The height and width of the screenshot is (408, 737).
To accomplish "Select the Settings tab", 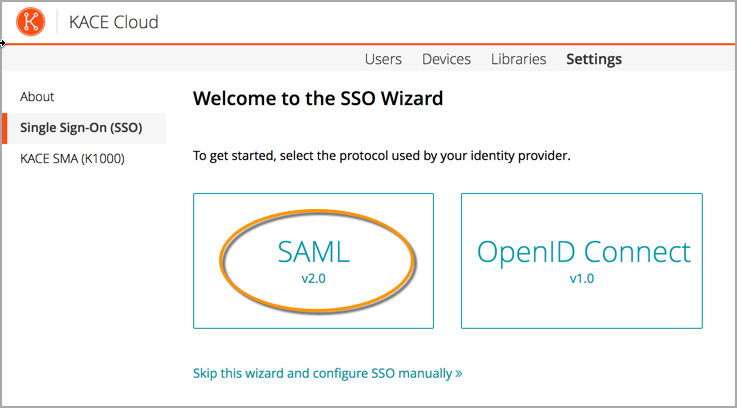I will (594, 59).
